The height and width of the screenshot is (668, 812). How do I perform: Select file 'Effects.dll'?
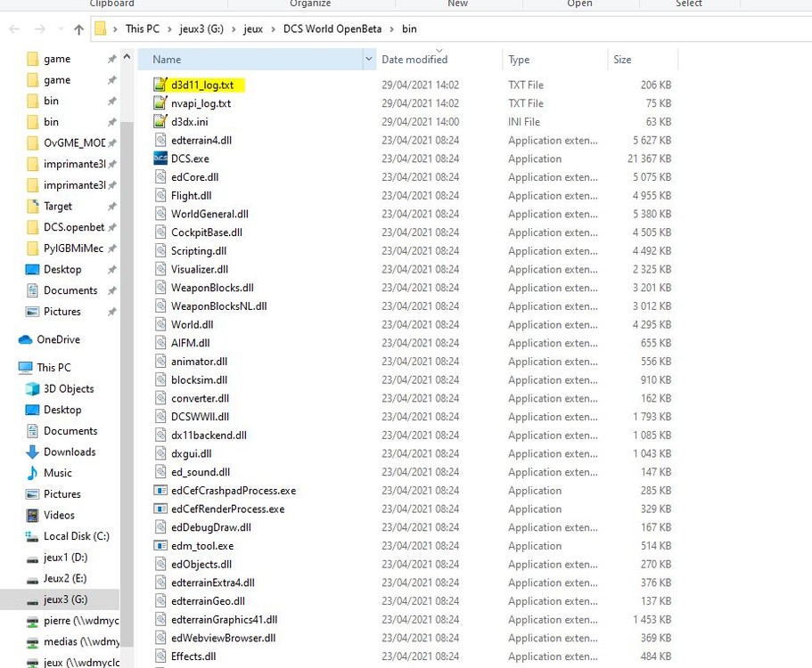193,656
